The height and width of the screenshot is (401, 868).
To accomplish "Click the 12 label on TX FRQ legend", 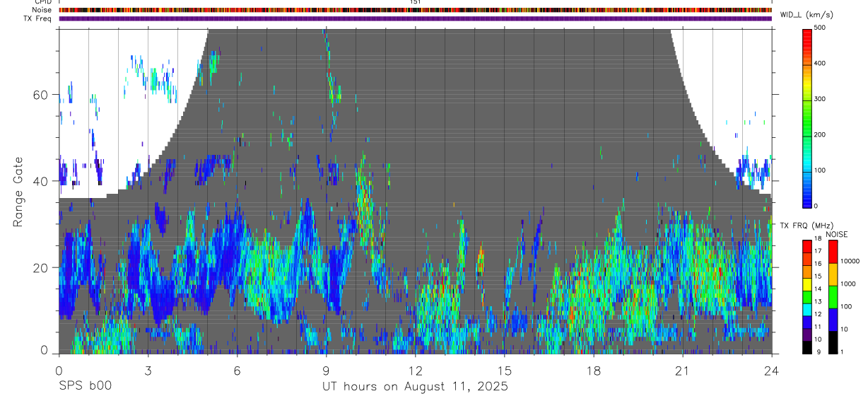I will [x=819, y=314].
